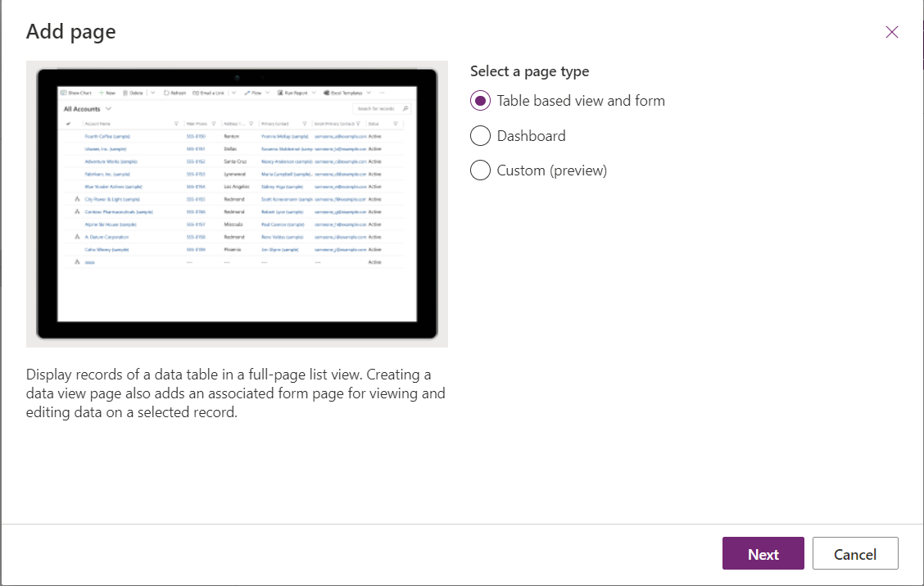Click Show Chart icon in the preview toolbar
924x586 pixels.
[64, 93]
